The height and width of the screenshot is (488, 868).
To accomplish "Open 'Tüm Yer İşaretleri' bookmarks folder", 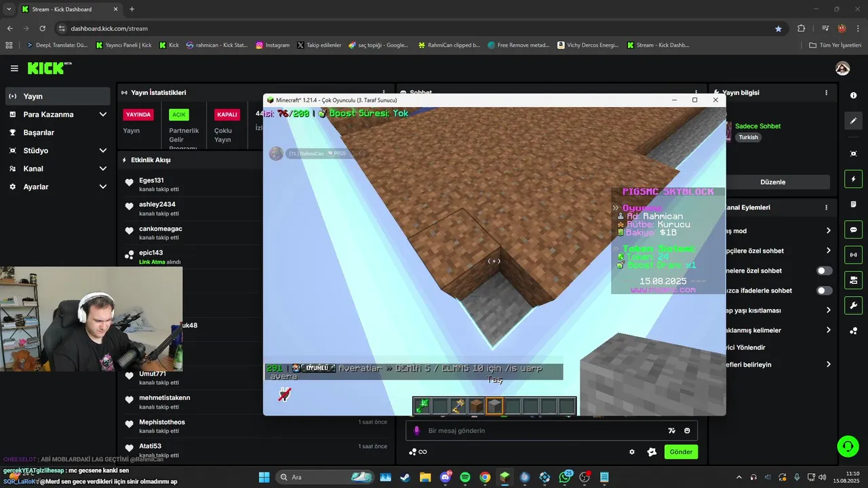I will tap(835, 45).
